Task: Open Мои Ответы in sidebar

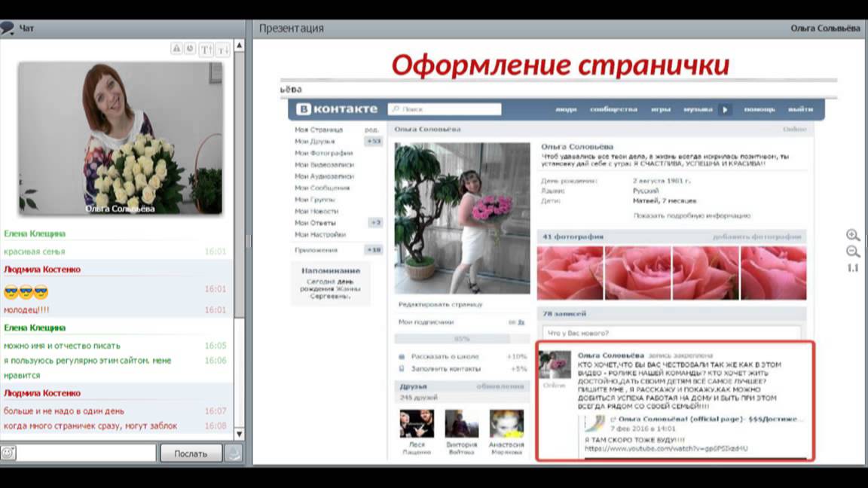Action: 315,222
